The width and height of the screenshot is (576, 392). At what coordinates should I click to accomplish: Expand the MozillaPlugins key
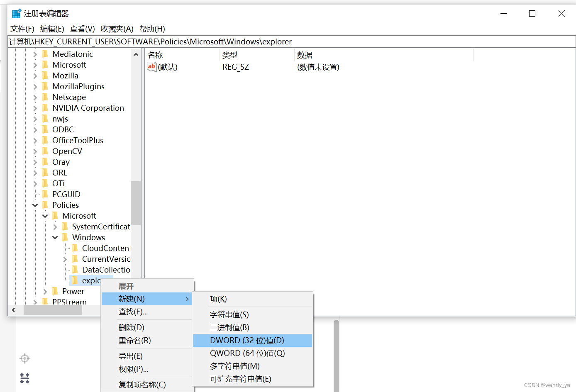[x=35, y=87]
